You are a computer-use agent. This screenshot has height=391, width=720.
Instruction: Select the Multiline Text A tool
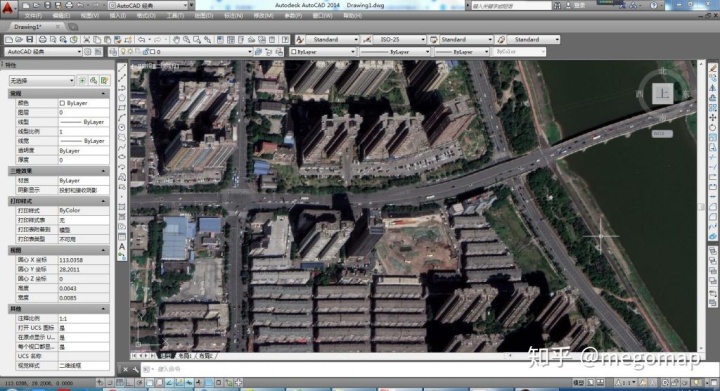[122, 246]
